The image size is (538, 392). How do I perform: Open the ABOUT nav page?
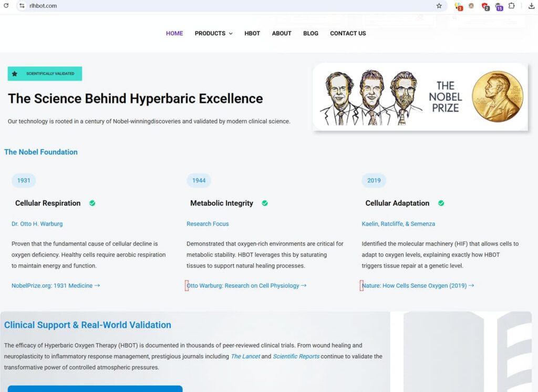click(282, 33)
